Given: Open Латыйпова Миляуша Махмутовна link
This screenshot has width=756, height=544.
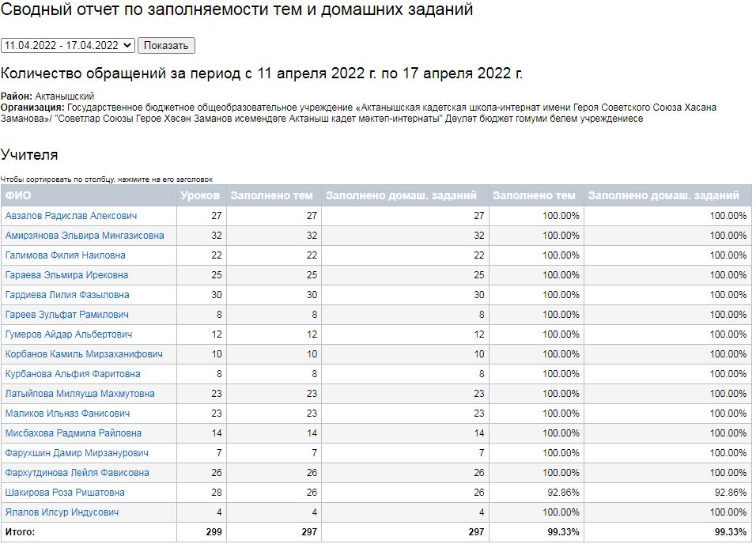Looking at the screenshot, I should pos(80,394).
